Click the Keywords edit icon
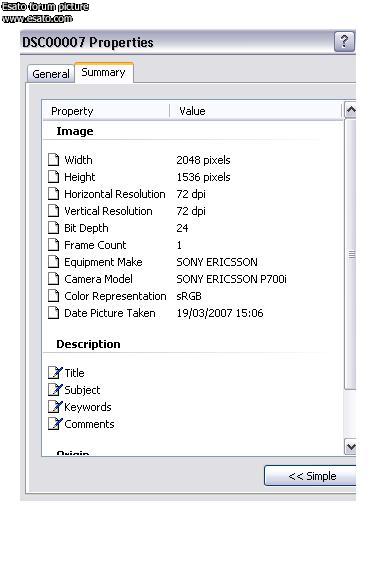 (x=55, y=406)
